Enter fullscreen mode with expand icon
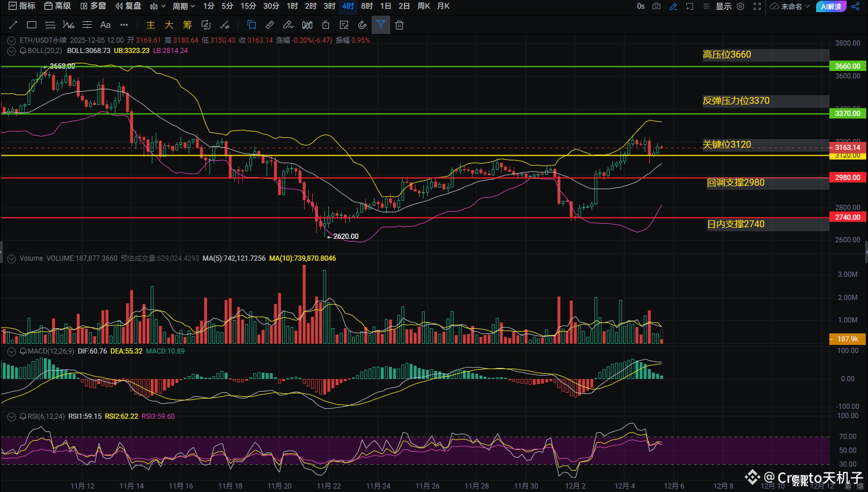This screenshot has height=492, width=868. (757, 6)
